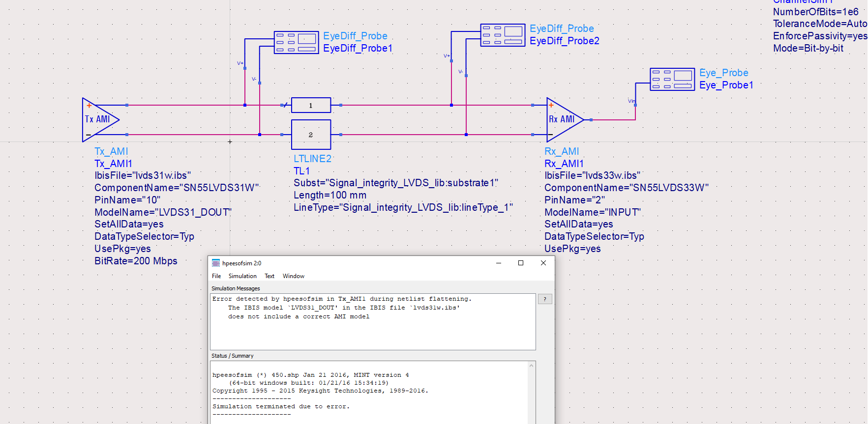The width and height of the screenshot is (868, 424).
Task: Click the 'does not include a correct AMI model' line
Action: [x=299, y=316]
